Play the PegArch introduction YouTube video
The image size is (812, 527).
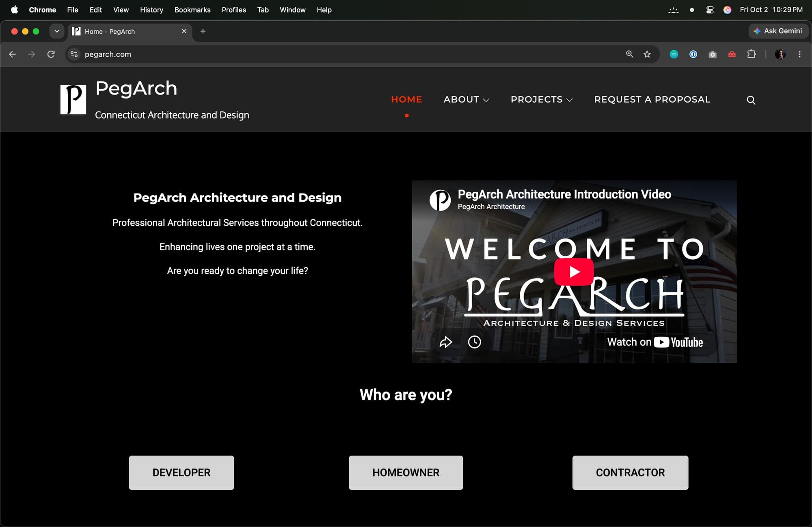tap(574, 271)
